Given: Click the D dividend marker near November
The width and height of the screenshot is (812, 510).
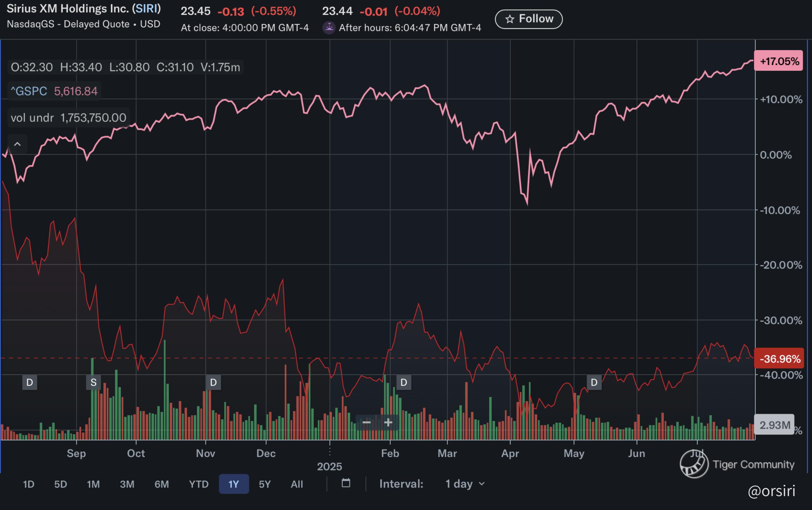Looking at the screenshot, I should (x=213, y=383).
